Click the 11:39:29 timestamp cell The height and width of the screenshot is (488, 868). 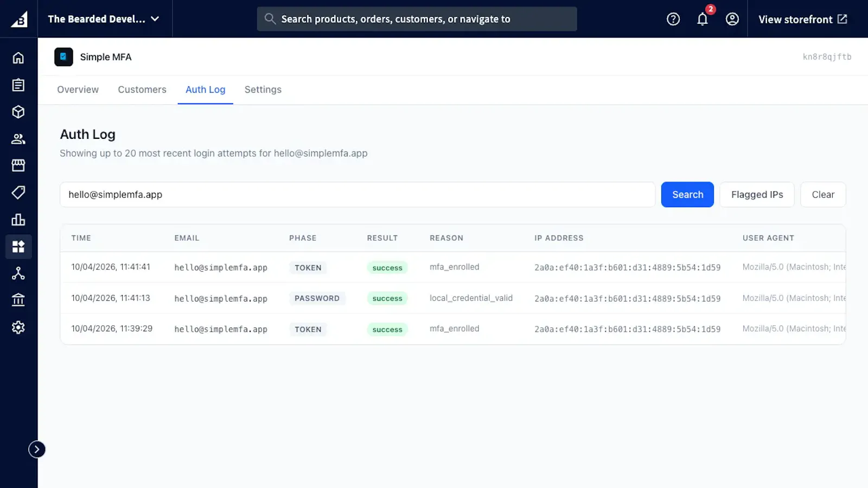[112, 329]
